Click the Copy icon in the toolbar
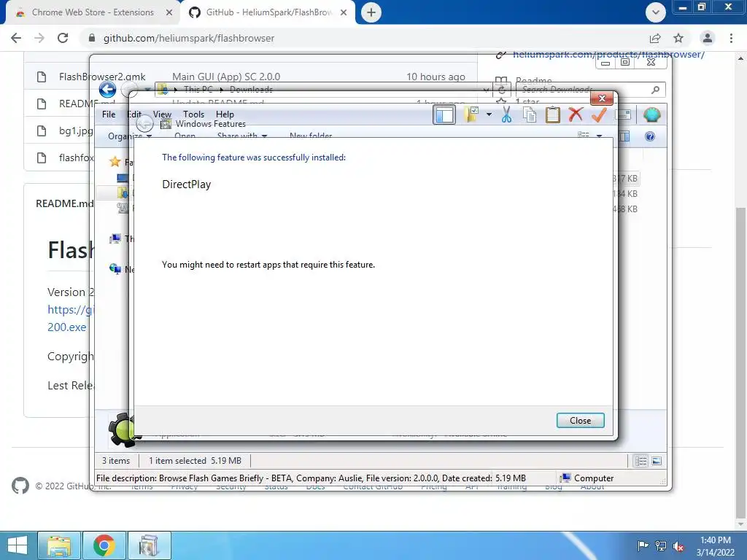This screenshot has height=560, width=747. pyautogui.click(x=530, y=114)
